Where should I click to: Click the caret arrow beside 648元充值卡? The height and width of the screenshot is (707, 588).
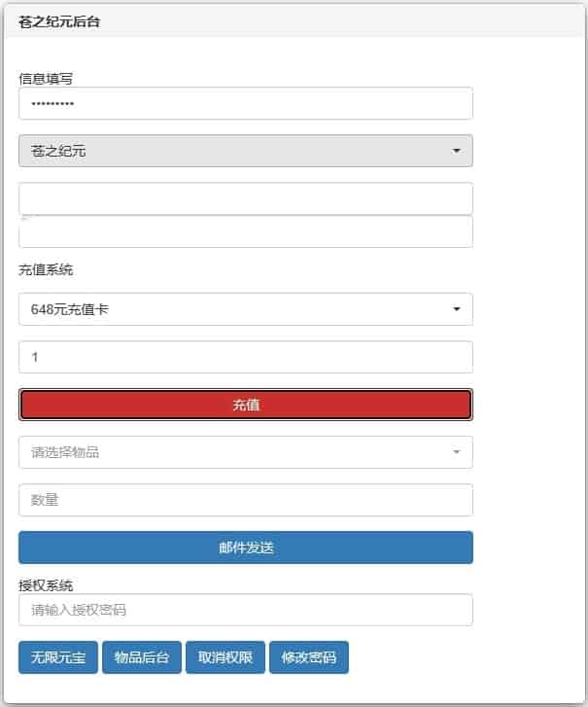(456, 309)
